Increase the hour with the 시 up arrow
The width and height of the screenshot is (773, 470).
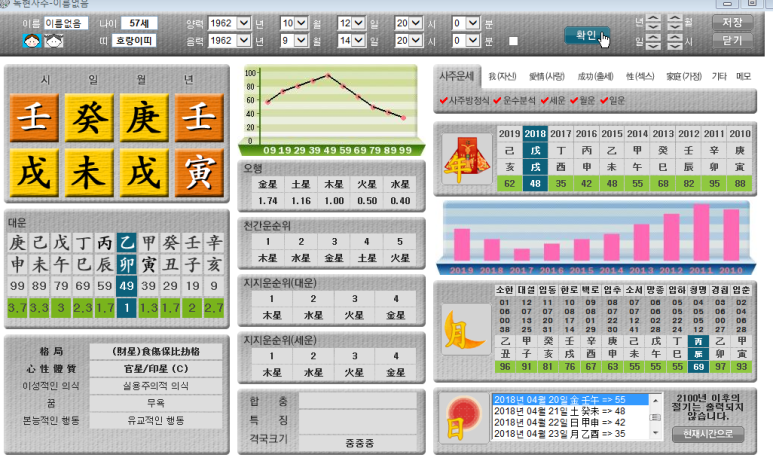[x=675, y=37]
